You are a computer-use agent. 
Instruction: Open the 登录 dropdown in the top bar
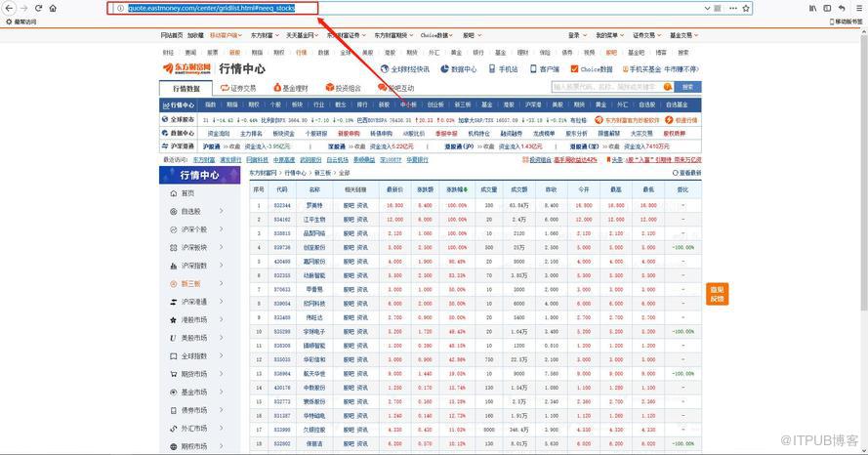point(577,35)
